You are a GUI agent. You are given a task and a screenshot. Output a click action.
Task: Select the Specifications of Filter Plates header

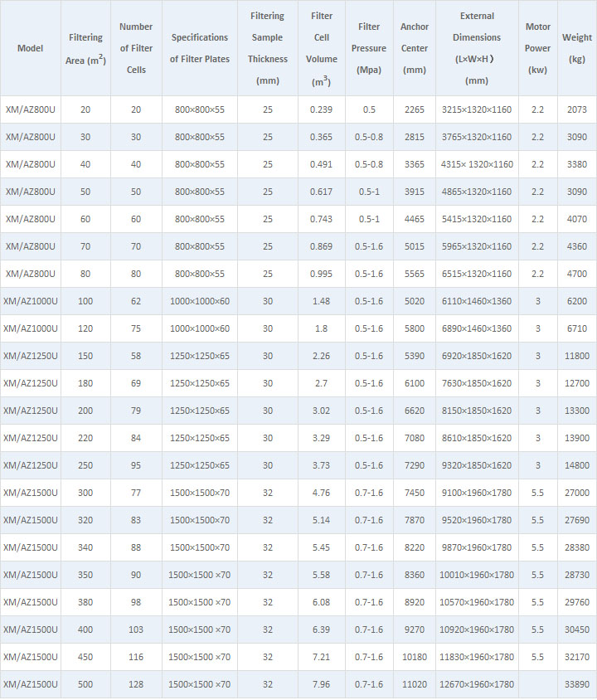(x=199, y=48)
